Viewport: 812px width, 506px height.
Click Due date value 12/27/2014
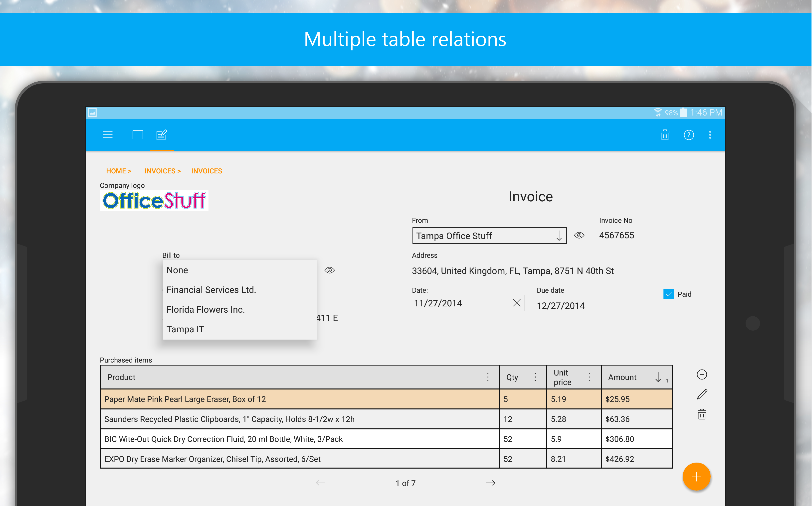pyautogui.click(x=561, y=306)
